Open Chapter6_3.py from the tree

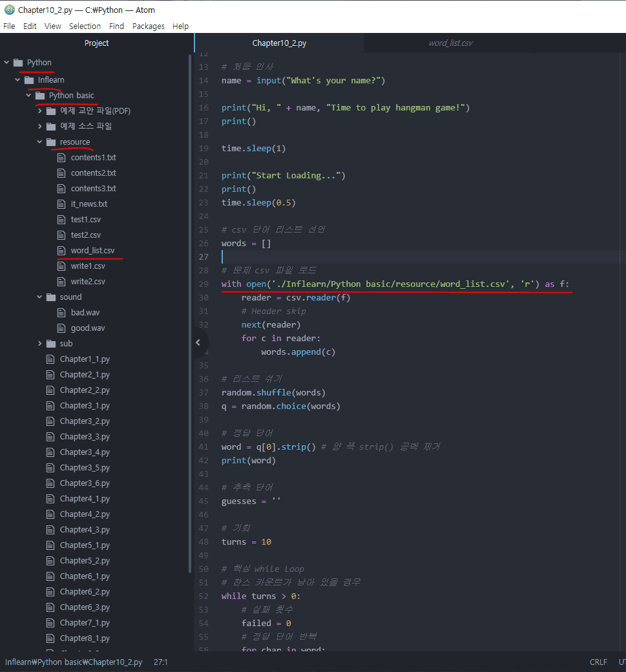tap(85, 607)
